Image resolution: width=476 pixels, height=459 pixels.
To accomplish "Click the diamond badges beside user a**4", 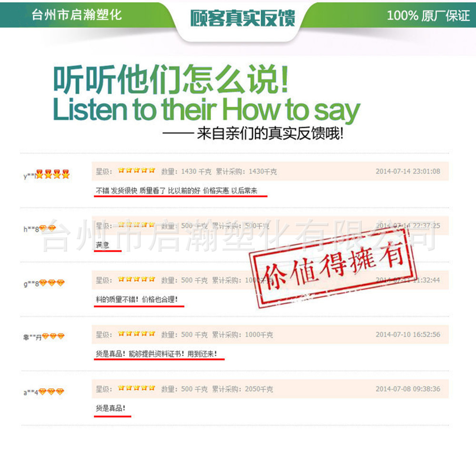I will pos(51,391).
